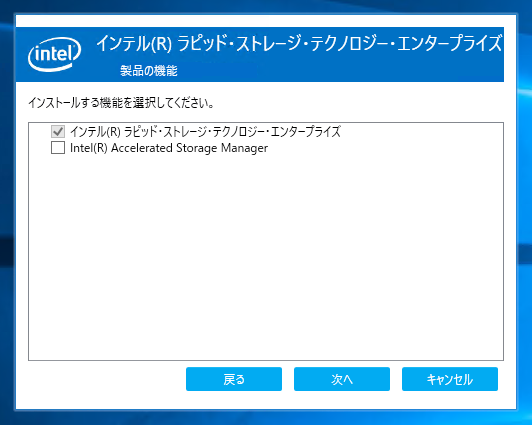Click the white strip above the blue header
Image resolution: width=532 pixels, height=425 pixels.
click(266, 21)
